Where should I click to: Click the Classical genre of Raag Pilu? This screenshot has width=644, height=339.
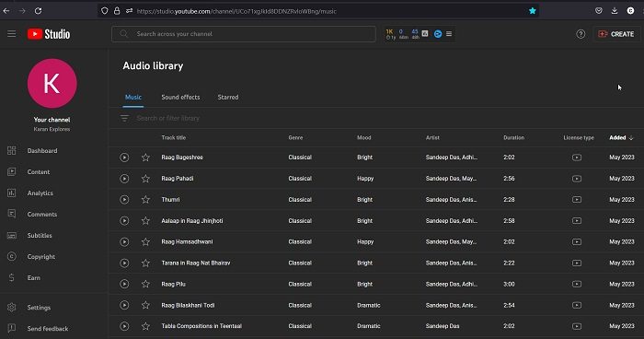click(x=300, y=285)
